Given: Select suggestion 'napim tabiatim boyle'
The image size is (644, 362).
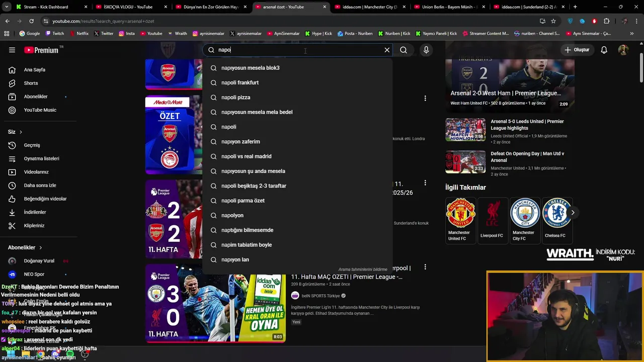Looking at the screenshot, I should (297, 245).
